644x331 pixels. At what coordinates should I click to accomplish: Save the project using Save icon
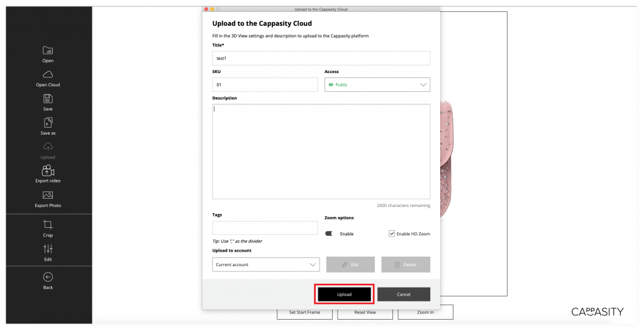[x=48, y=99]
